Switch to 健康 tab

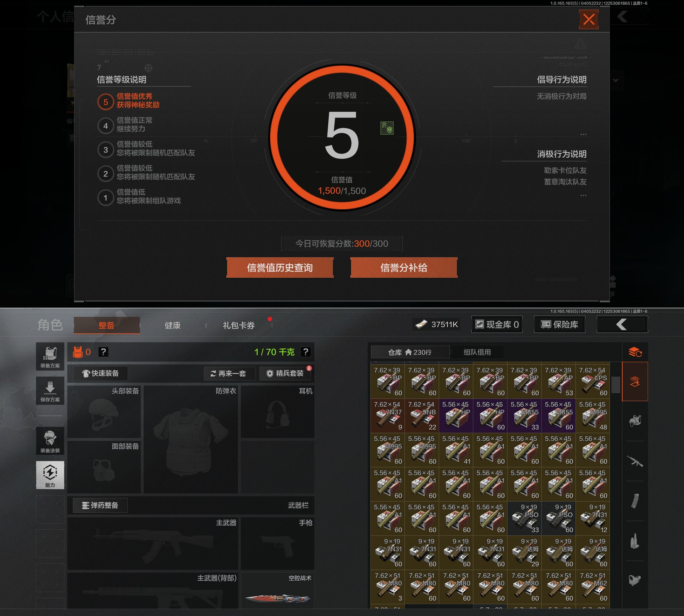[172, 325]
